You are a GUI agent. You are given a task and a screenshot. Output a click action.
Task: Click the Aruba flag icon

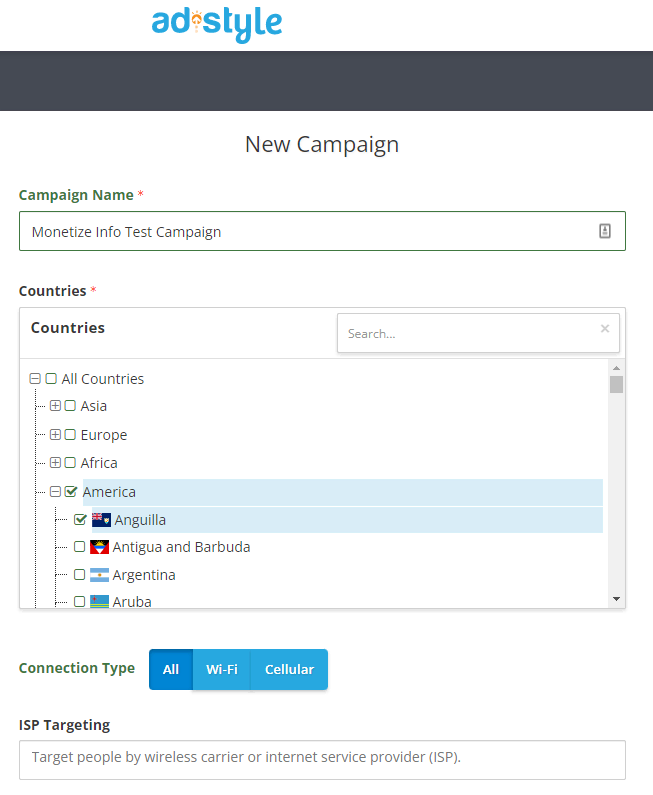coord(99,601)
